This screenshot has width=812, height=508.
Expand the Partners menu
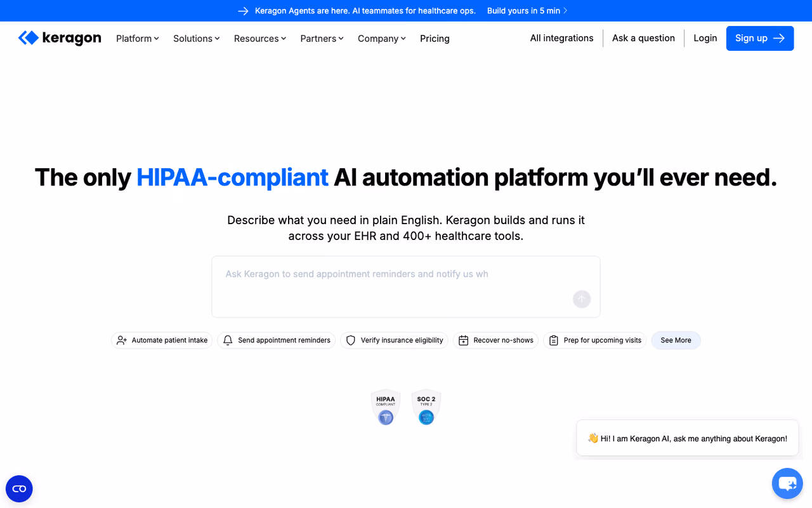coord(322,39)
